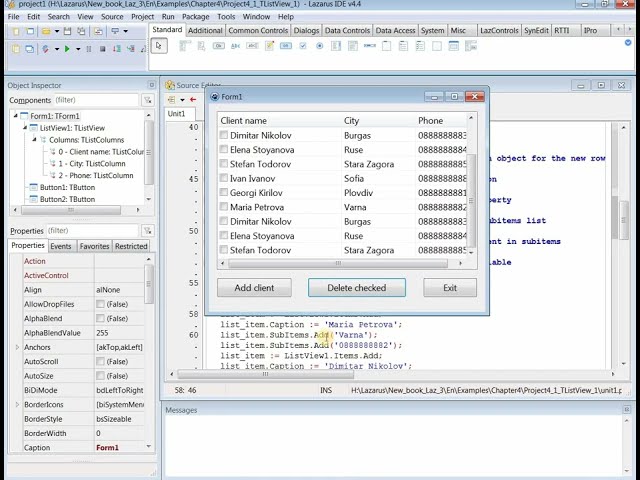The width and height of the screenshot is (640, 480).
Task: Pick the TMainMenu component icon
Action: coord(184,46)
